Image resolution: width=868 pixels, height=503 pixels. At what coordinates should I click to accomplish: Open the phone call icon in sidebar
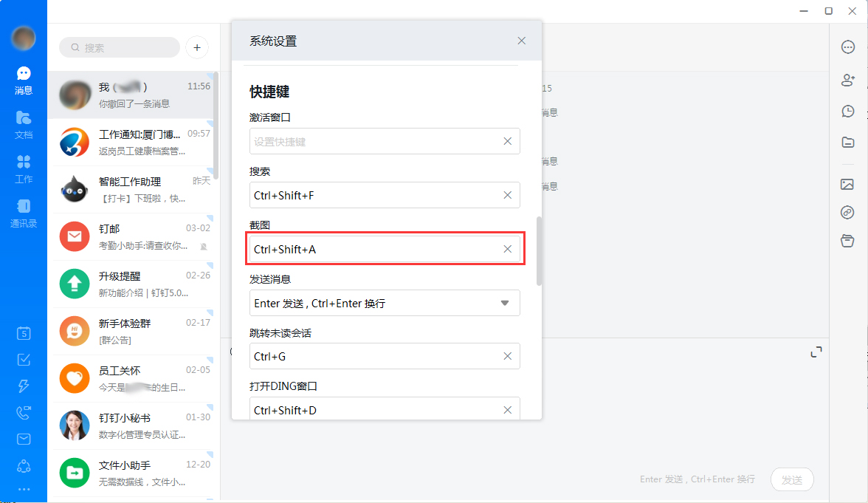24,413
